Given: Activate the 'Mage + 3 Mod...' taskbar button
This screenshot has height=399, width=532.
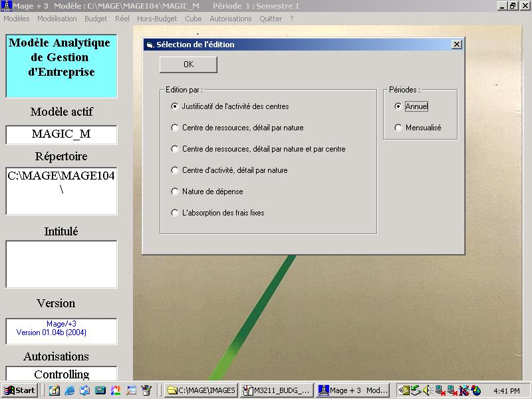Looking at the screenshot, I should pyautogui.click(x=353, y=390).
